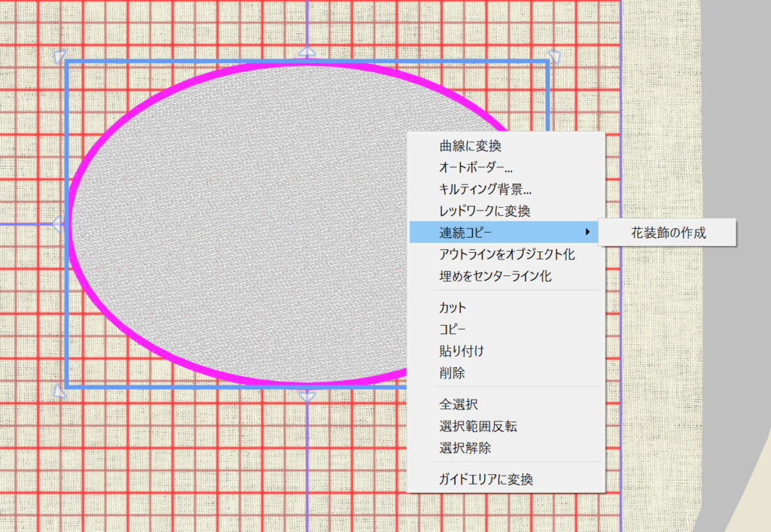Click the left-middle selection handle arrow
Image resolution: width=771 pixels, height=532 pixels.
[56, 223]
